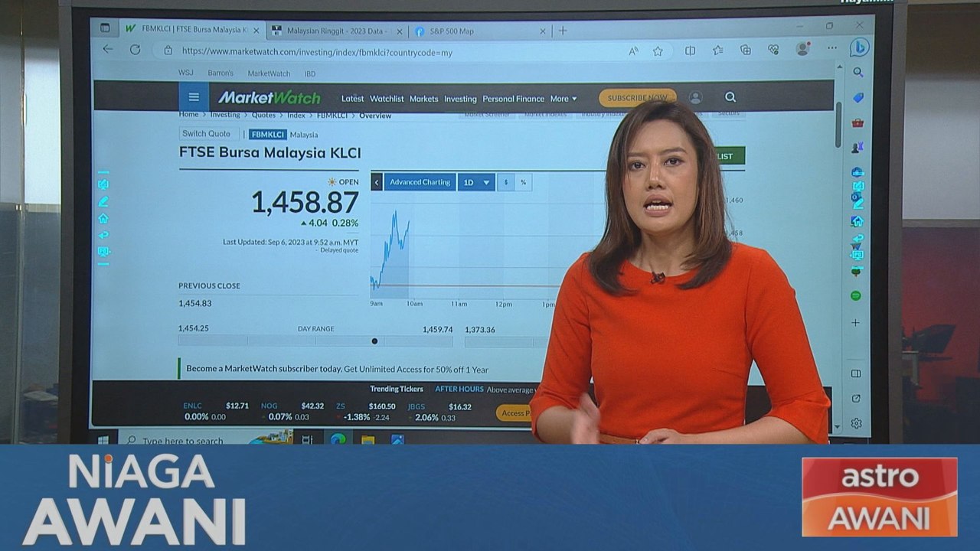Image resolution: width=980 pixels, height=551 pixels.
Task: Expand the 1D chart range dropdown
Action: click(x=476, y=182)
